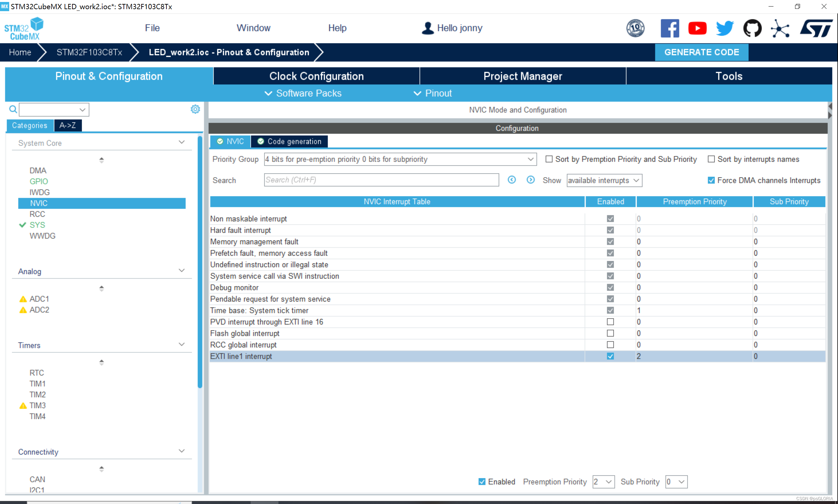838x504 pixels.
Task: Select RCC in System Core list
Action: pyautogui.click(x=37, y=214)
